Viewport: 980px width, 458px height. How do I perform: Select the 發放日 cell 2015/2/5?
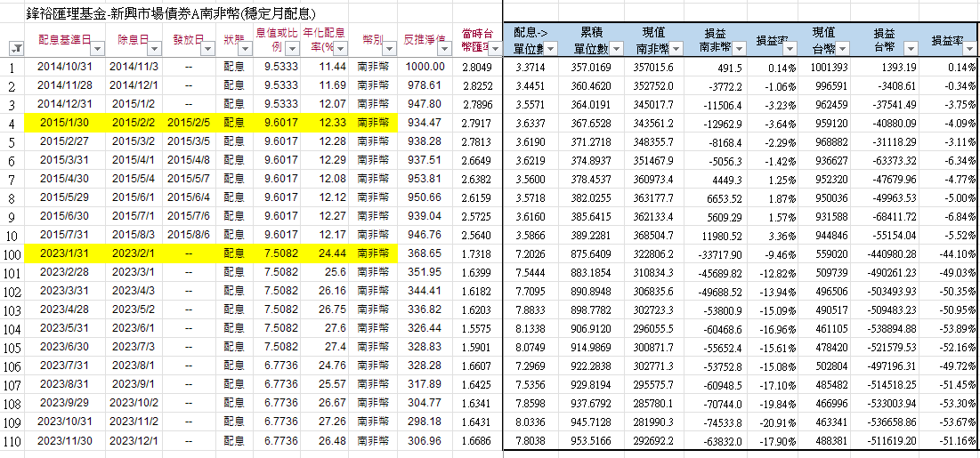tap(190, 123)
